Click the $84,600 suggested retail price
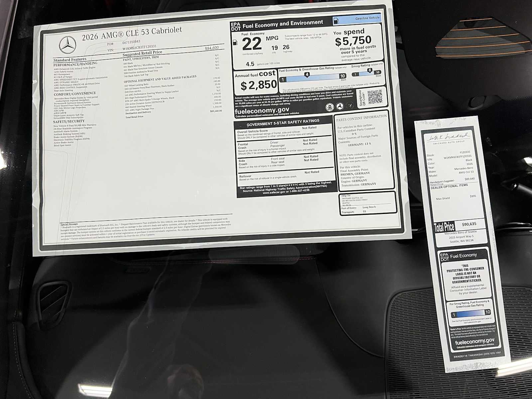 212,48
